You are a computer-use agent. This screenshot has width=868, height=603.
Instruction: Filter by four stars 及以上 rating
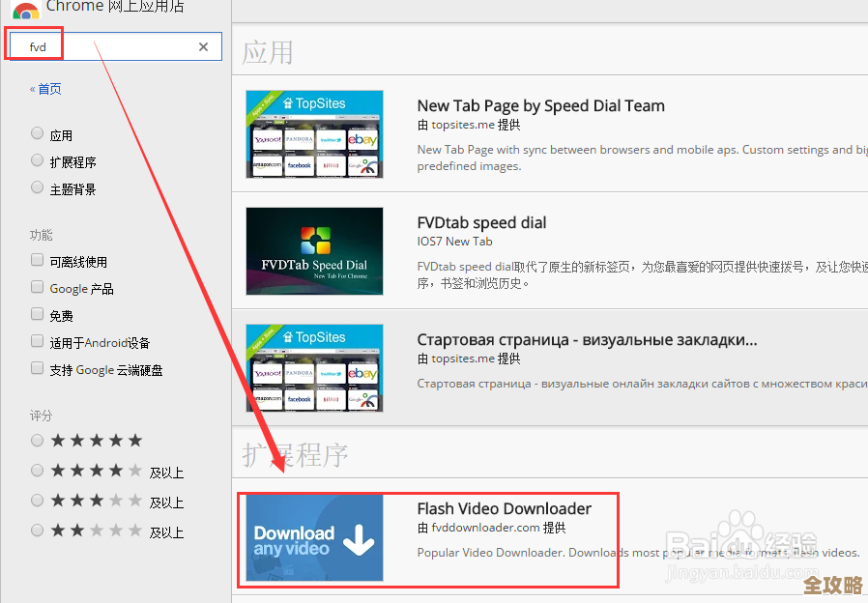click(x=38, y=471)
